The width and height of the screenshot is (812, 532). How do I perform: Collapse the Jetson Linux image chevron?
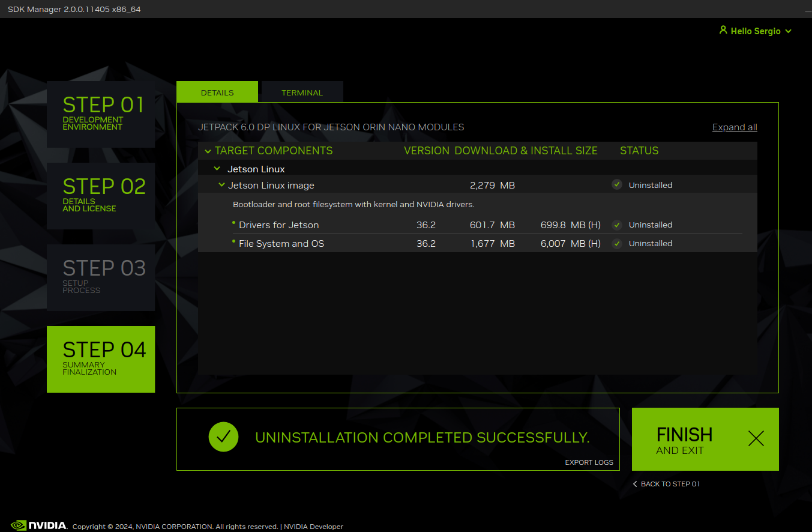coord(222,185)
